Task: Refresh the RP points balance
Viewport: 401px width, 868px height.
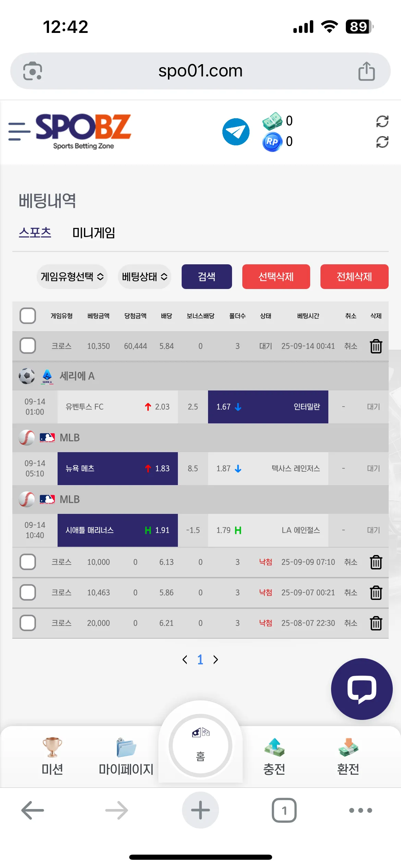Action: (x=382, y=142)
